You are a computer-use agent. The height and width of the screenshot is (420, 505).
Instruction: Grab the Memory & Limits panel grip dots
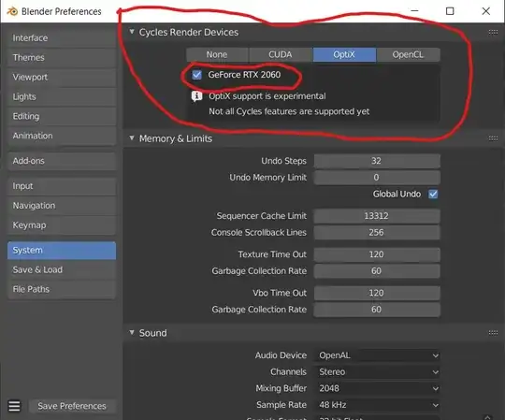[x=493, y=138]
